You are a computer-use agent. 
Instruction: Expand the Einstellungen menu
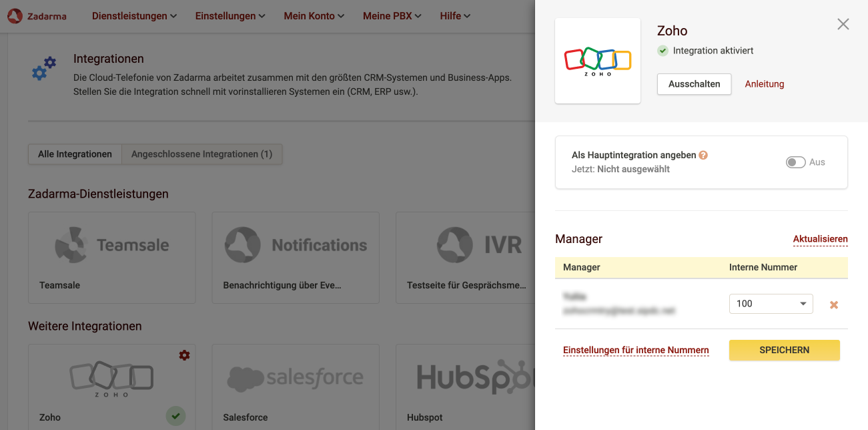[x=230, y=16]
